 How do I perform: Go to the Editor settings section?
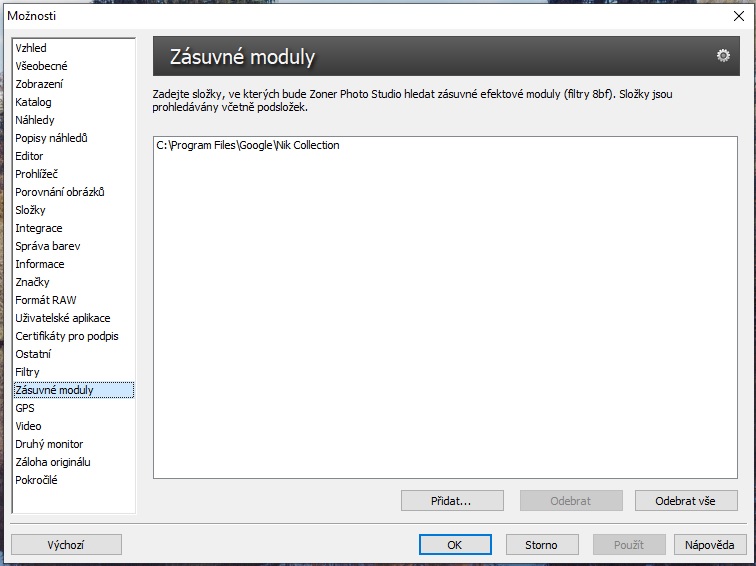[29, 156]
